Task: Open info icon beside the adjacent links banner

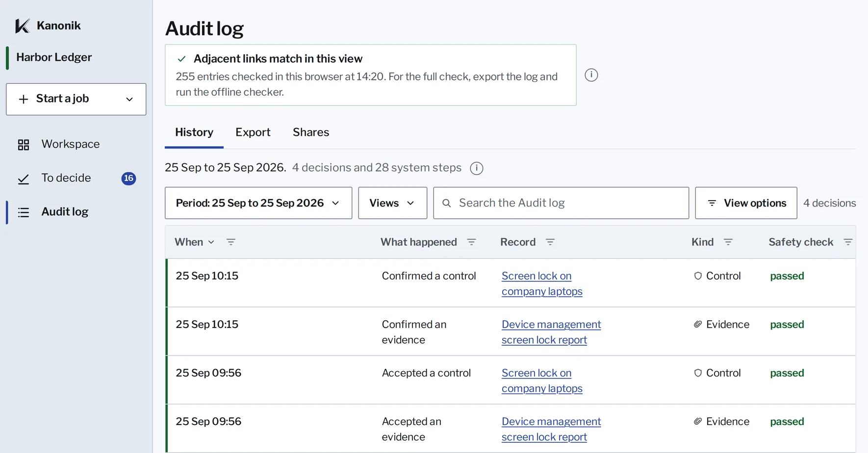Action: [x=591, y=75]
